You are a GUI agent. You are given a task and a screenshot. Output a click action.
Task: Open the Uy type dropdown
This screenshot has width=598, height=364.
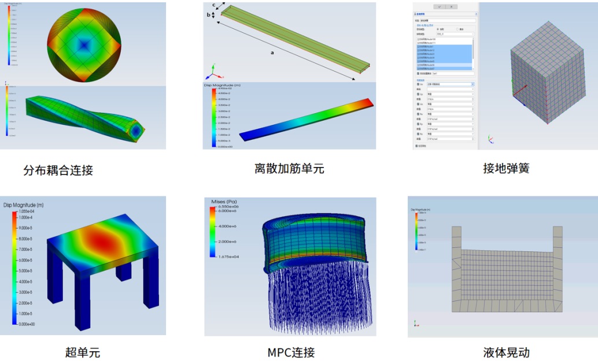450,94
